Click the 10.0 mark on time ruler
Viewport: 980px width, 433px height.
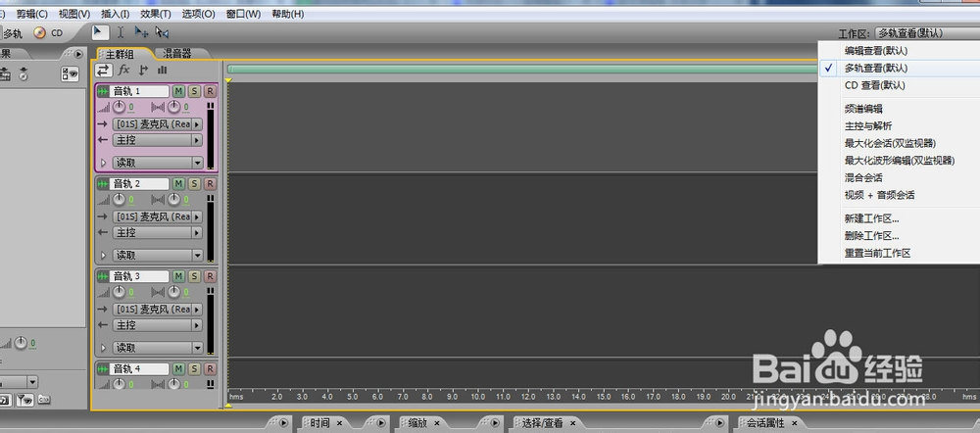coord(478,396)
